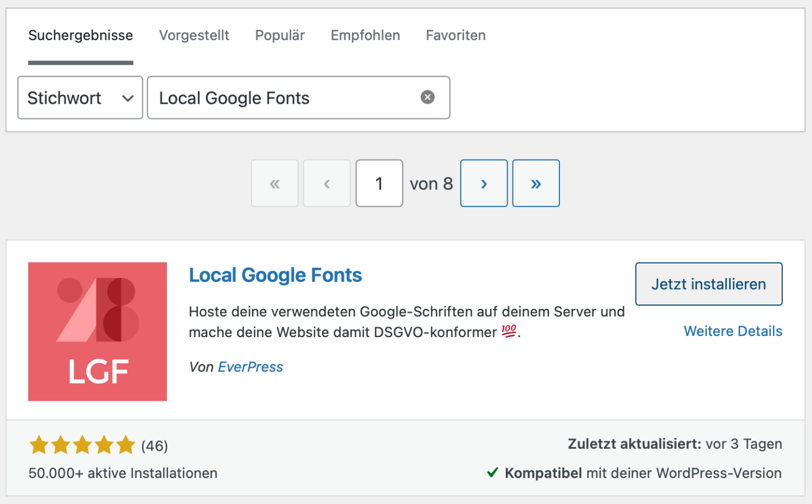This screenshot has width=812, height=504.
Task: Go to the first page of results
Action: (275, 183)
